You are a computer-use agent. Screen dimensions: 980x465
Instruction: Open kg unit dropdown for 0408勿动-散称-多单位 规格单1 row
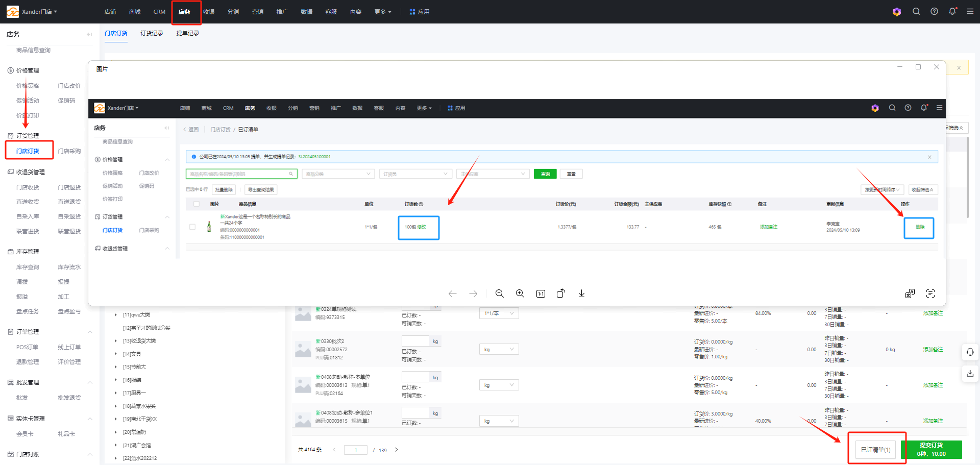499,385
